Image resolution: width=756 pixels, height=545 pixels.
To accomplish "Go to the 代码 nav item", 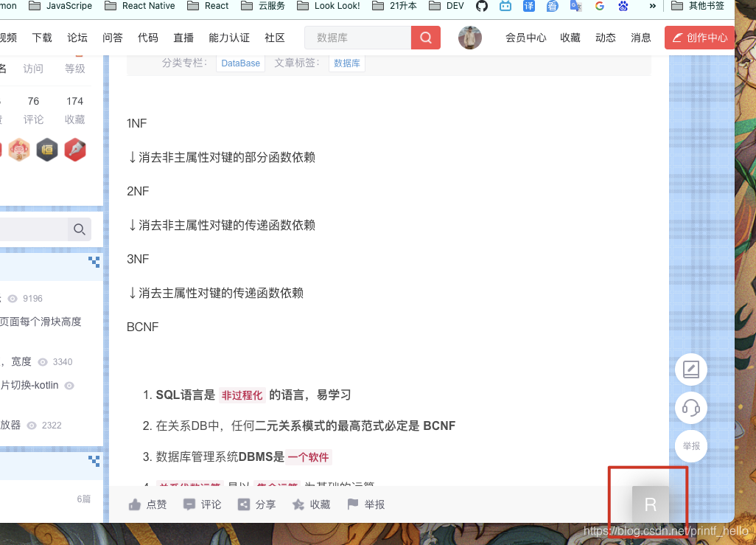I will click(147, 38).
